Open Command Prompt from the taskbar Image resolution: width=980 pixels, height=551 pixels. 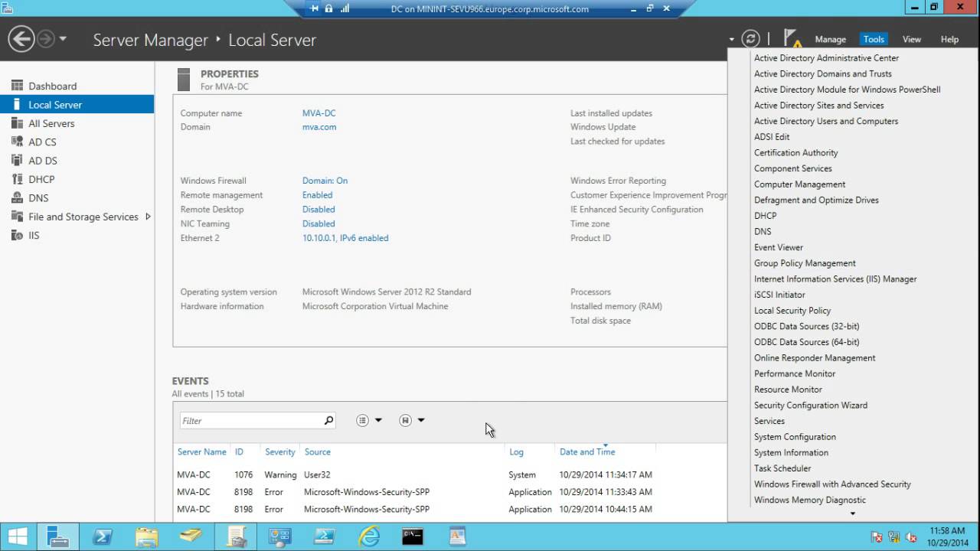coord(413,536)
